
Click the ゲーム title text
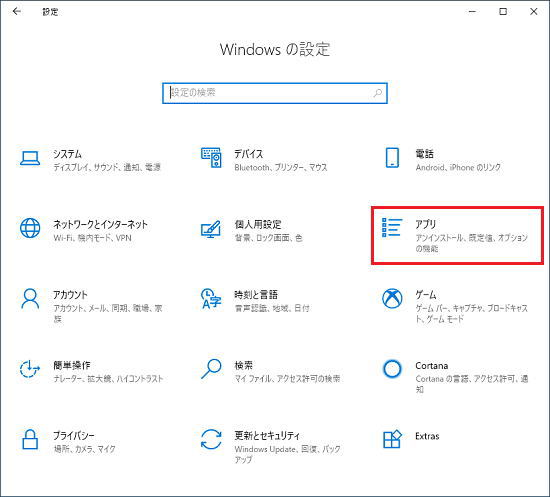click(426, 295)
